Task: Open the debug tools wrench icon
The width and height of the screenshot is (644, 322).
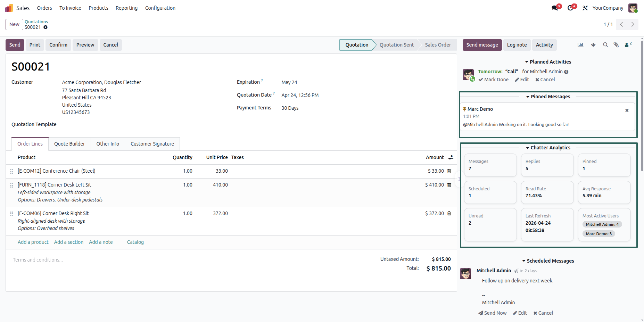Action: [585, 8]
